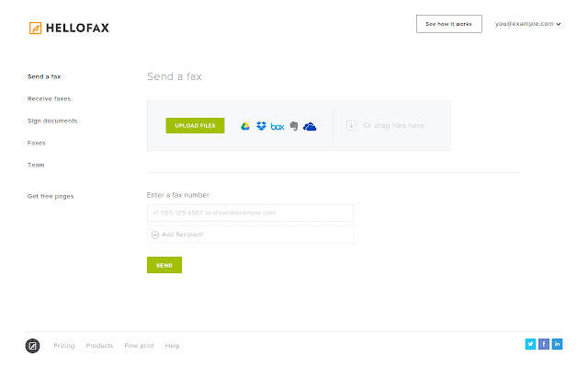Image resolution: width=588 pixels, height=368 pixels.
Task: Click the round HelloSign footer logo
Action: point(33,346)
